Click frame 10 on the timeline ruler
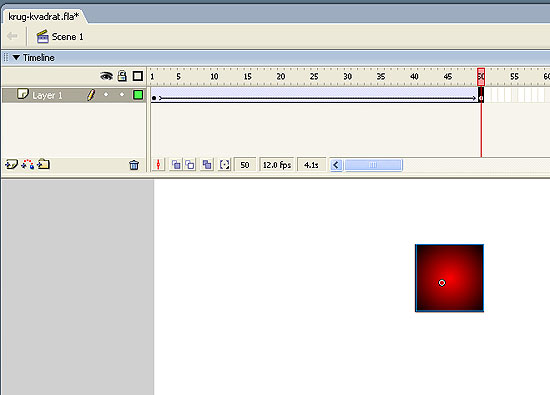Viewport: 550px width, 395px height. (214, 76)
